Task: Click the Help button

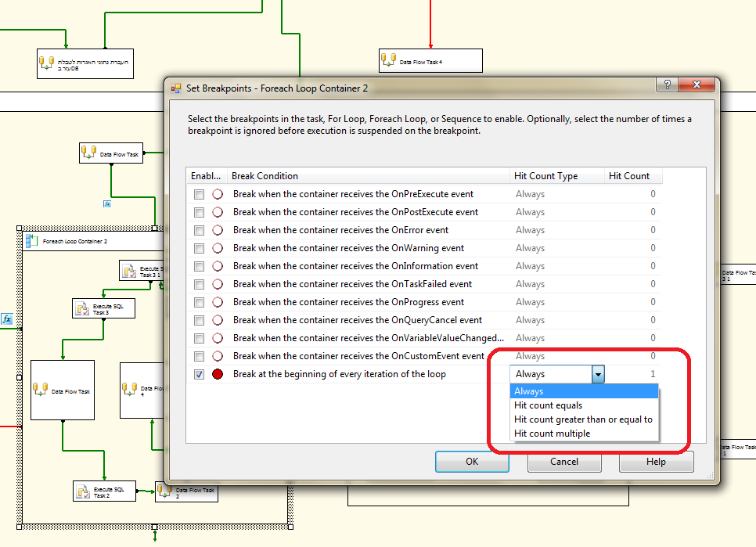Action: point(656,462)
